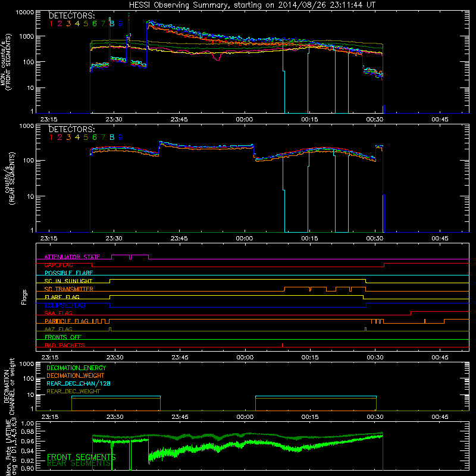Image resolution: width=476 pixels, height=476 pixels.
Task: Click the FRONTS_OFF flag label
Action: pyautogui.click(x=63, y=337)
